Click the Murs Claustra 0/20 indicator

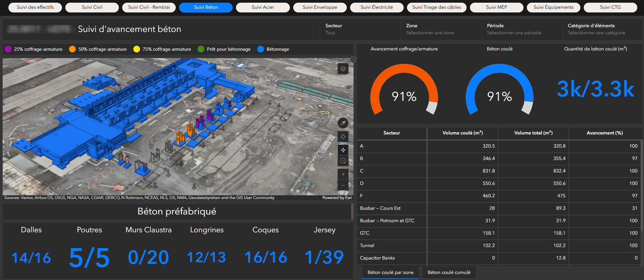click(x=148, y=258)
